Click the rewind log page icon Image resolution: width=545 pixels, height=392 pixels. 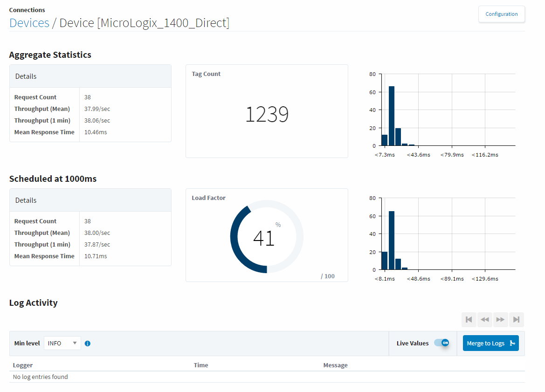coord(485,320)
